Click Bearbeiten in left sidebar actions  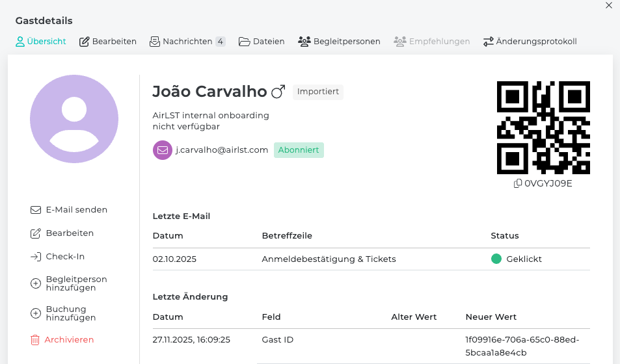coord(62,233)
